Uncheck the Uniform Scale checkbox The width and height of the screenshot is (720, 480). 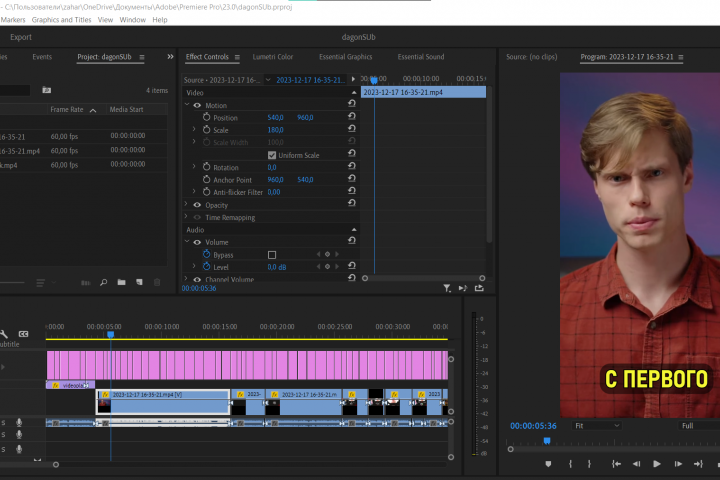click(272, 155)
